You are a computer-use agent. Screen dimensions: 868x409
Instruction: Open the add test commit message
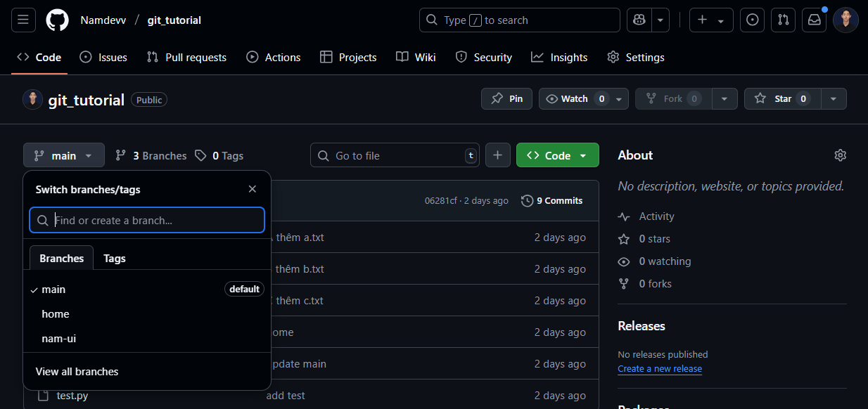286,396
